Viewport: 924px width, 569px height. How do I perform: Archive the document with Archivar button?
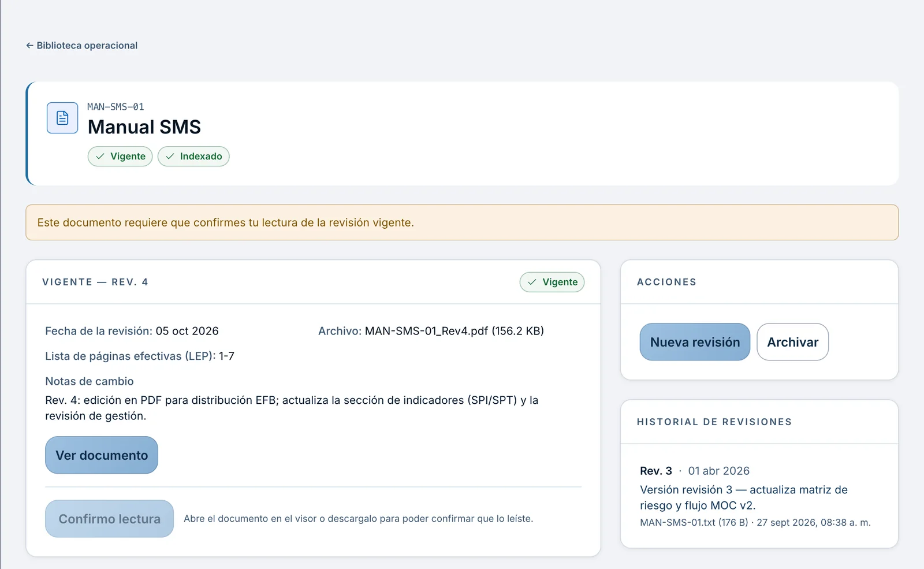coord(792,342)
